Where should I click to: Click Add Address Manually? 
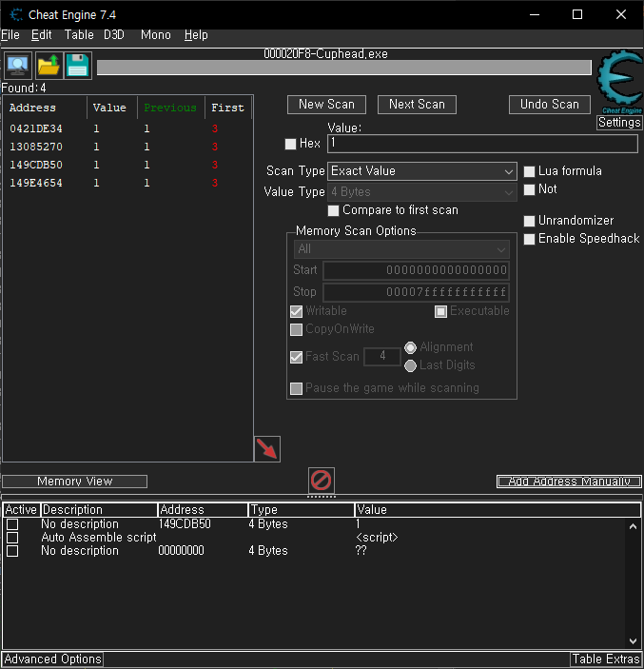click(569, 482)
